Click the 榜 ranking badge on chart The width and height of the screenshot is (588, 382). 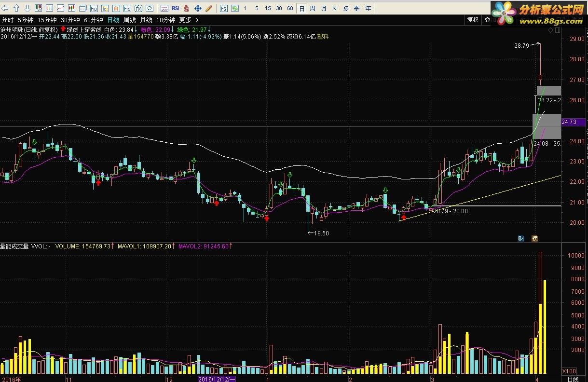[534, 238]
